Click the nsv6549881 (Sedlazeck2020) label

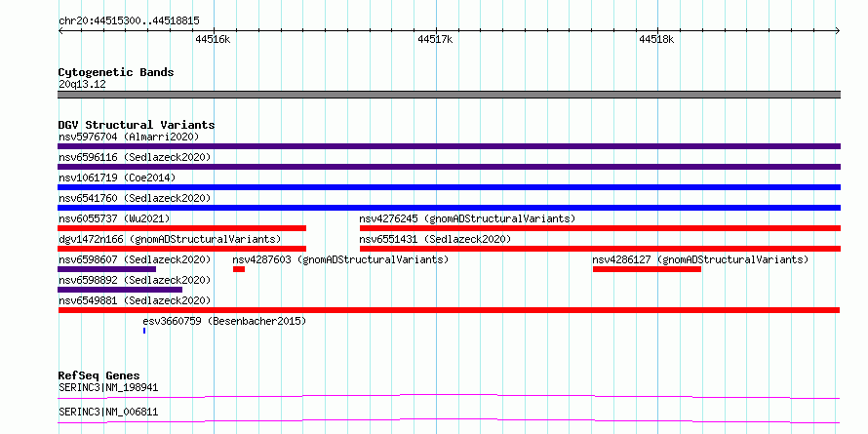click(135, 300)
